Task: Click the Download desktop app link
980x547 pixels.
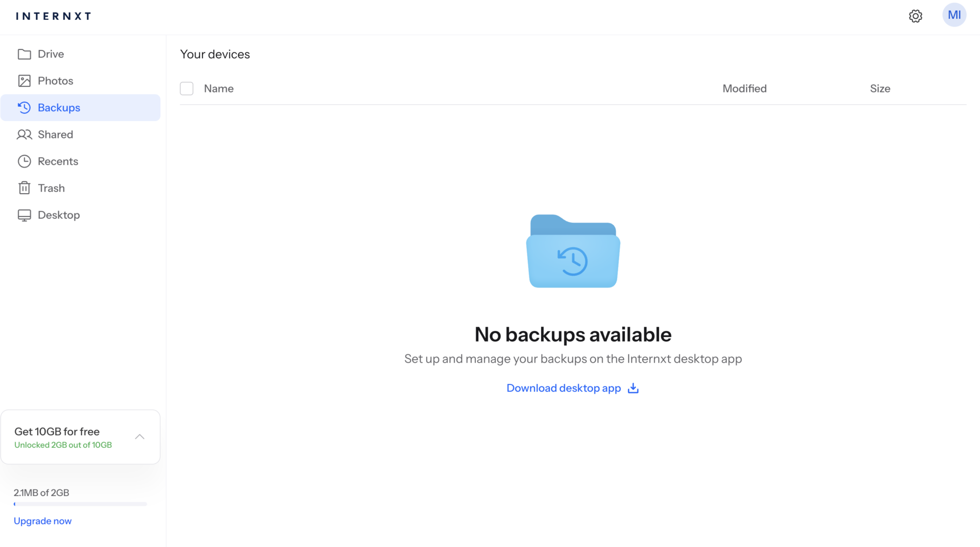Action: [x=563, y=388]
